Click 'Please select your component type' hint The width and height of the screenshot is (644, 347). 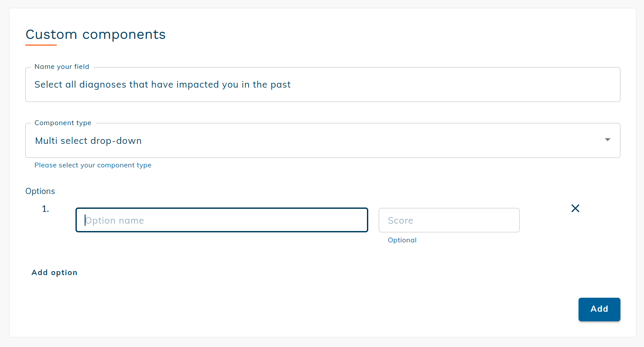point(93,165)
